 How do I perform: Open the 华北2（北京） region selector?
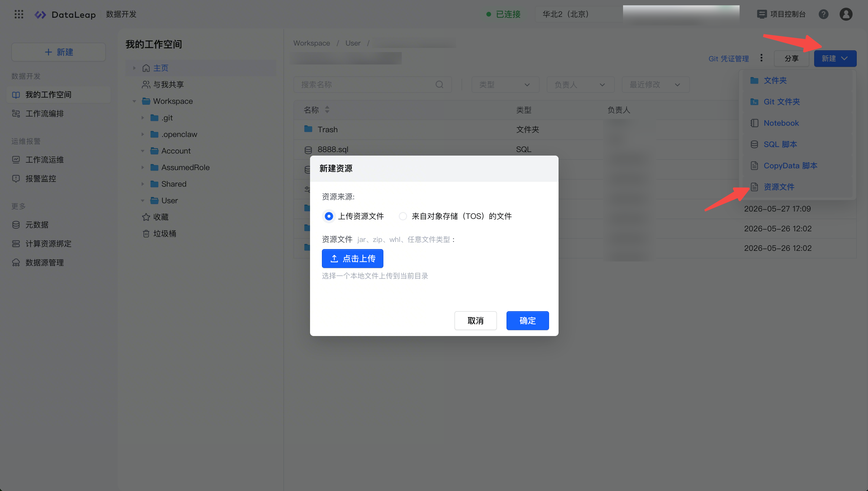click(578, 14)
